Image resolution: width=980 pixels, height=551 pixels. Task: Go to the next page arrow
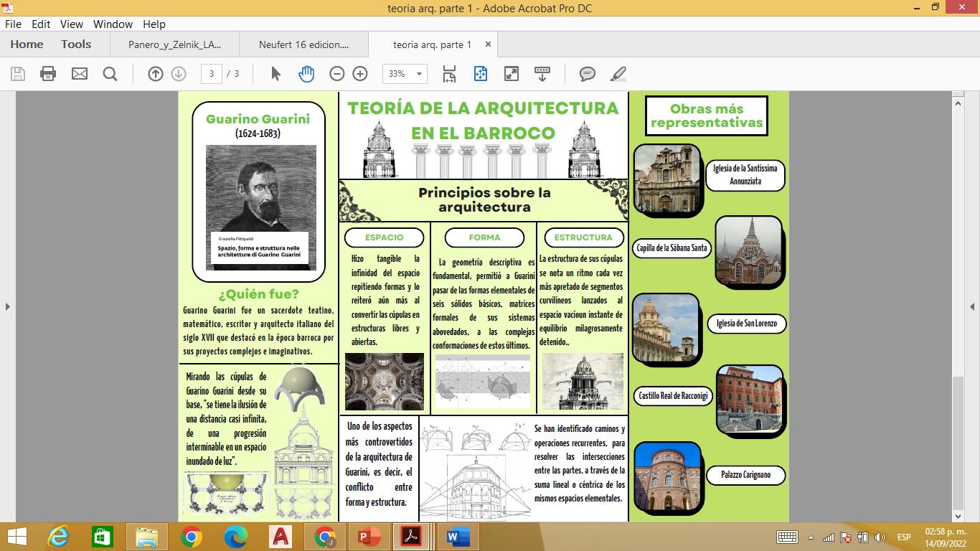point(179,73)
